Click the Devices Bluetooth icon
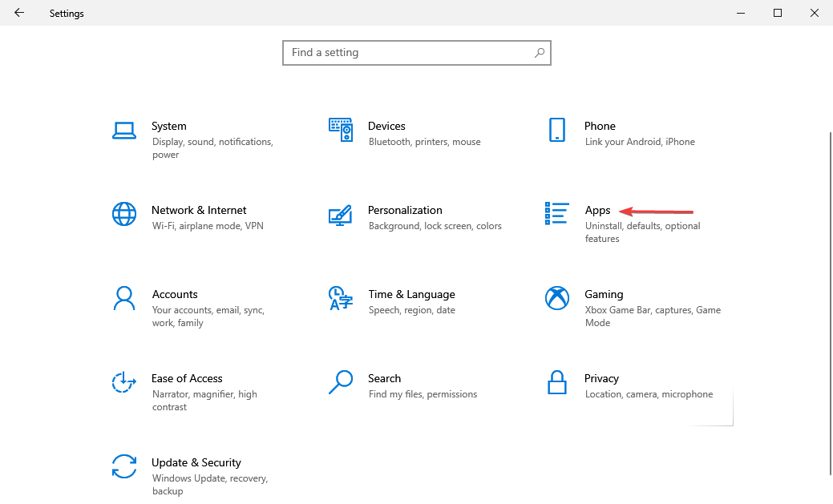833x504 pixels. [340, 130]
